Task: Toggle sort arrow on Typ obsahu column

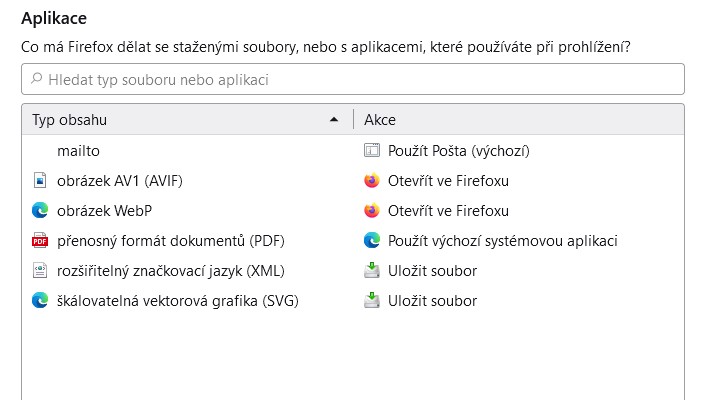Action: (x=334, y=120)
